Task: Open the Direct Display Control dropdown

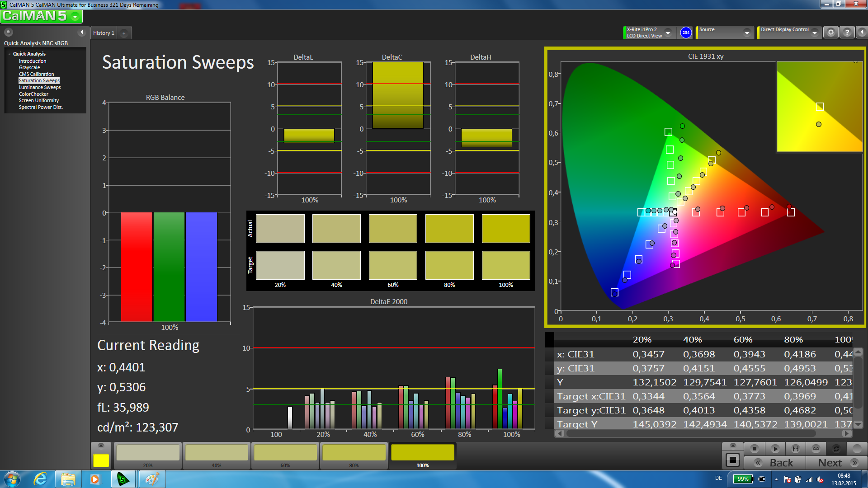Action: [x=815, y=33]
